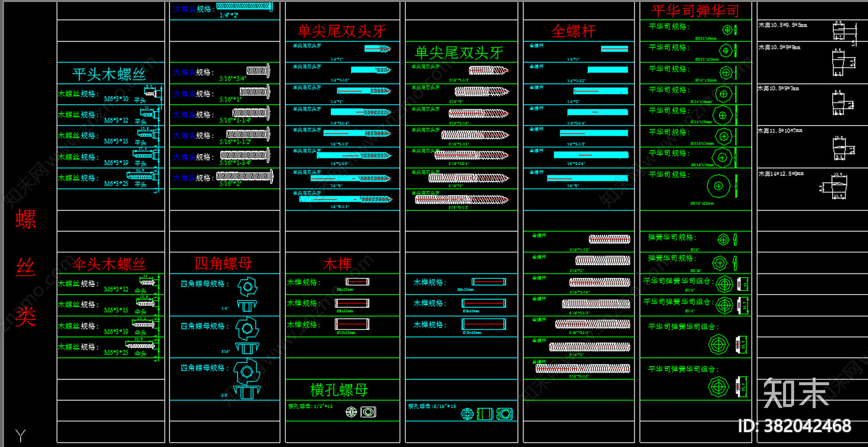Select the 木塞10.5*9.5*5mm label
The height and width of the screenshot is (447, 868).
click(x=783, y=25)
